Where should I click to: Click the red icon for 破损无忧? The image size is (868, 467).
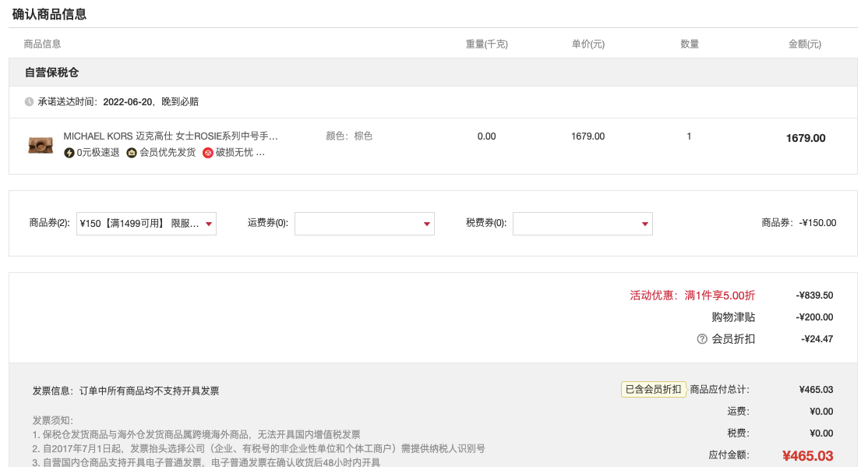[x=207, y=152]
